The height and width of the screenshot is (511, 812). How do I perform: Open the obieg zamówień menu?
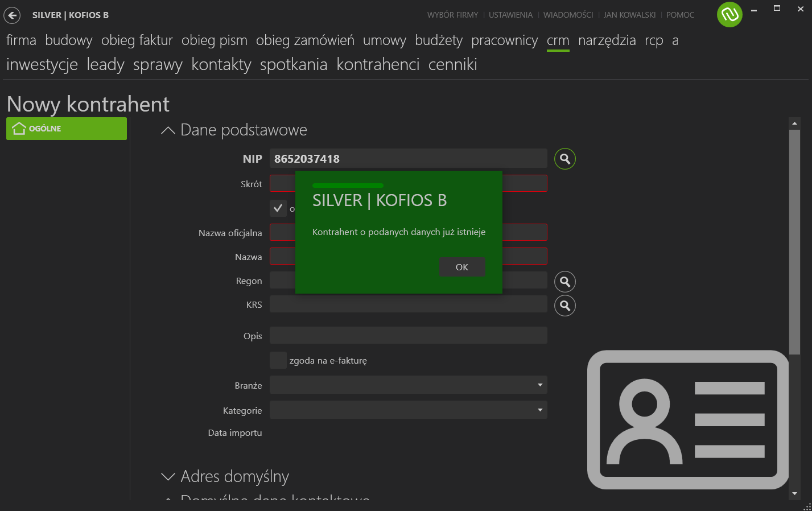pos(305,40)
